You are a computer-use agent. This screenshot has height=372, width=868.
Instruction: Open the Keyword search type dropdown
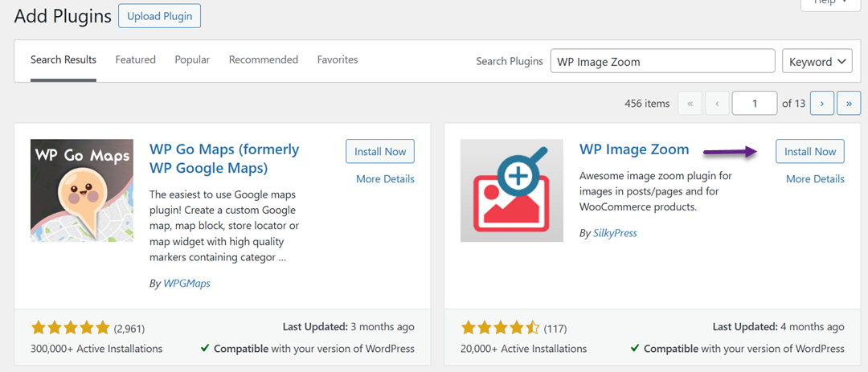[x=817, y=62]
